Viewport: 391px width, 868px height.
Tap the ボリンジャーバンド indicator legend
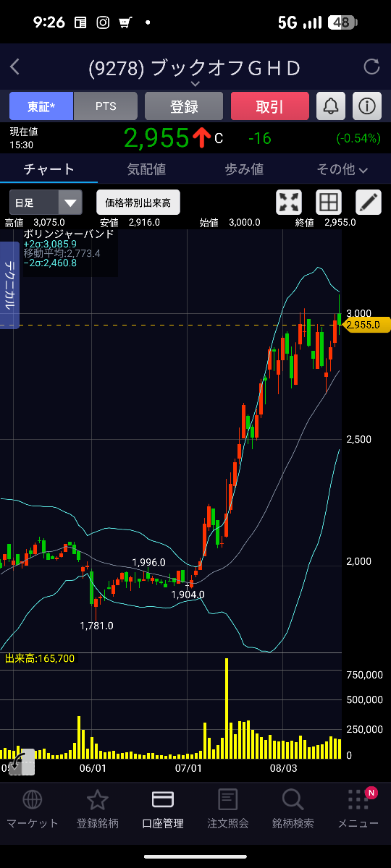coord(69,234)
